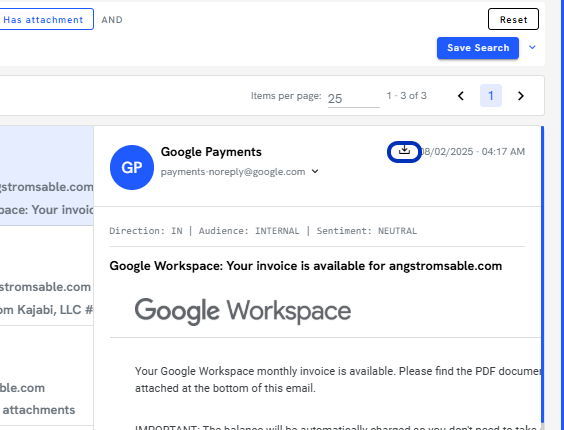Go to the previous results page
This screenshot has width=564, height=430.
[461, 96]
